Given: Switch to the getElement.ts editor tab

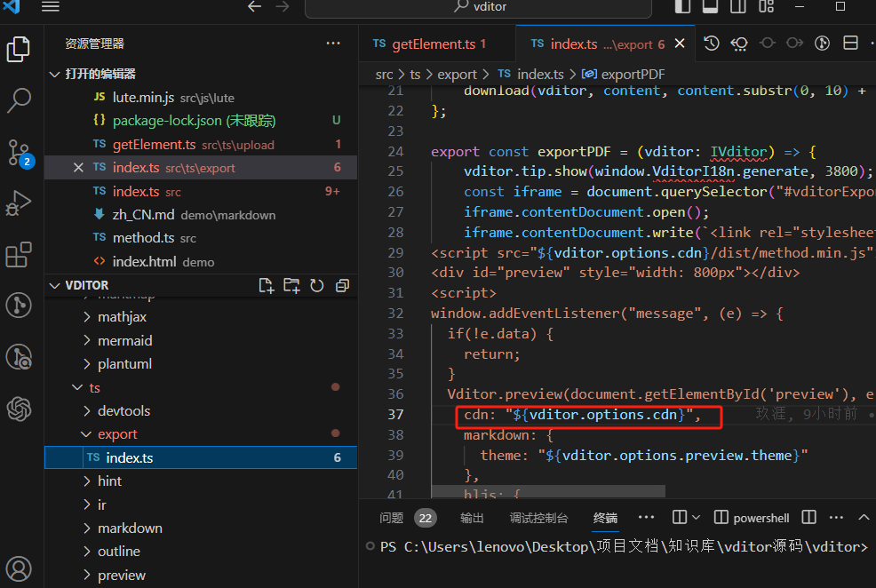Looking at the screenshot, I should click(x=433, y=44).
